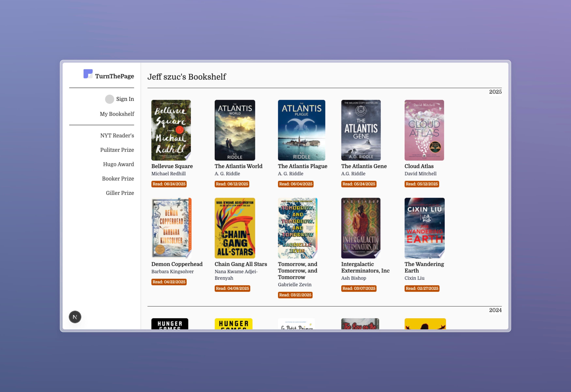This screenshot has height=392, width=571.
Task: Click author name Gabrielle Zevin
Action: (x=295, y=285)
